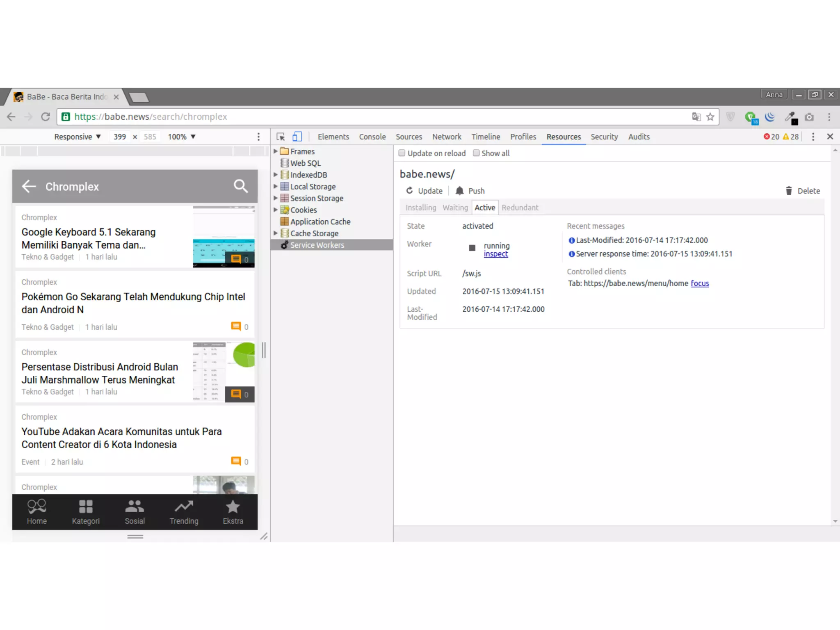
Task: Open the 100% zoom dropdown
Action: [182, 137]
